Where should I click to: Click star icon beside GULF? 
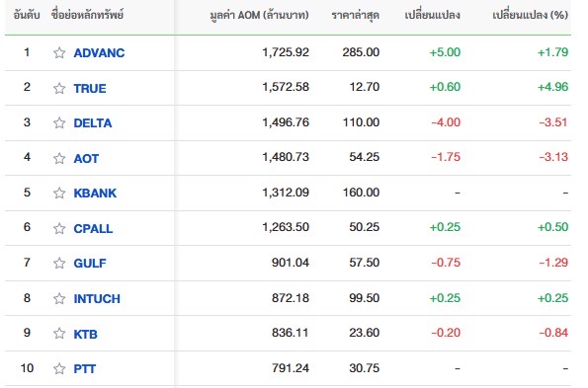click(x=59, y=263)
